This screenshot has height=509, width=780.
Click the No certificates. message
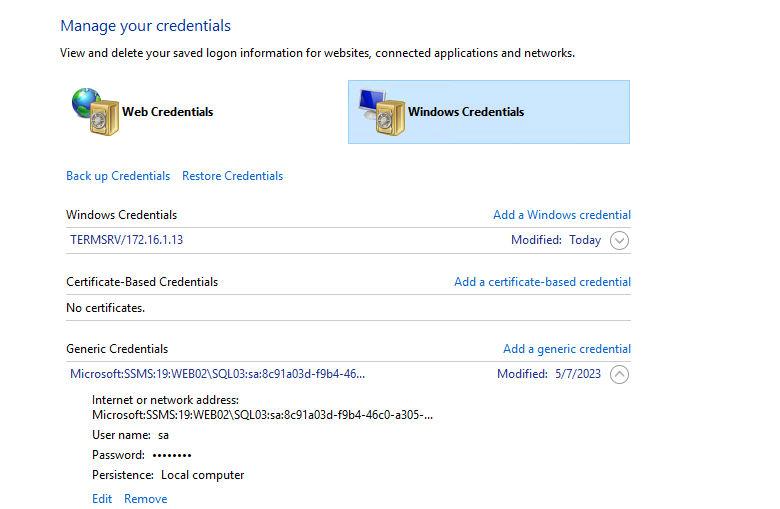pos(105,308)
